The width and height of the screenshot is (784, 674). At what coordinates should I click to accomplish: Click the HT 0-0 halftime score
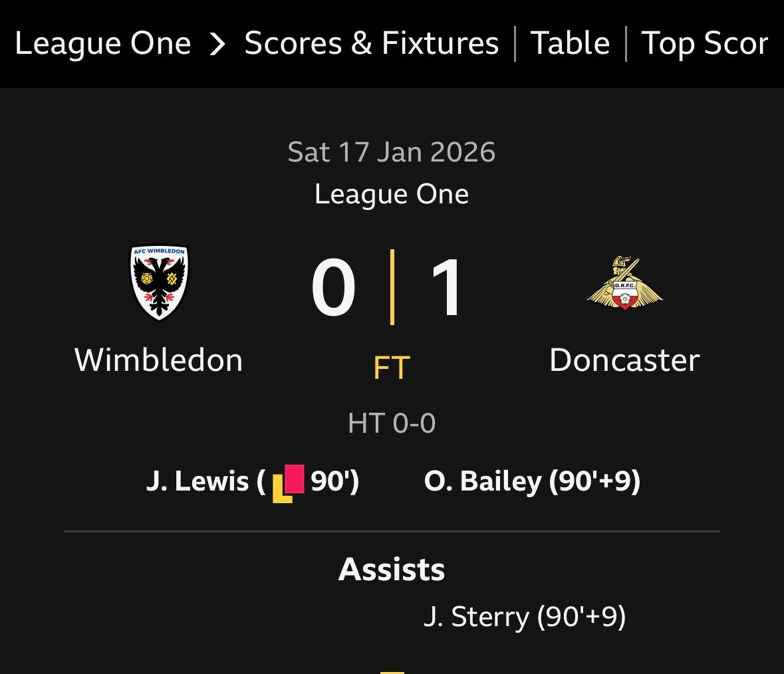(x=391, y=422)
